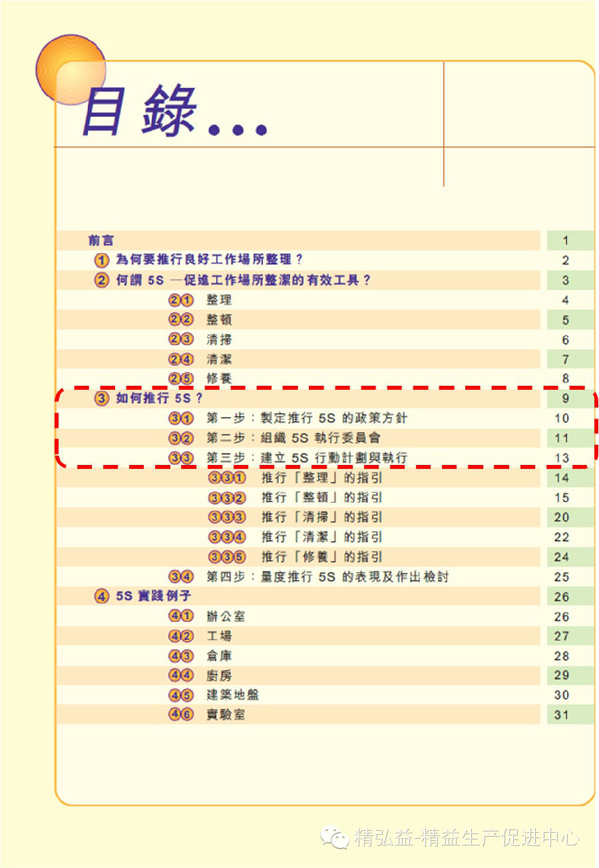The height and width of the screenshot is (868, 599).
Task: Click the circled 3 badge beside 如何推行 5S
Action: coord(102,399)
